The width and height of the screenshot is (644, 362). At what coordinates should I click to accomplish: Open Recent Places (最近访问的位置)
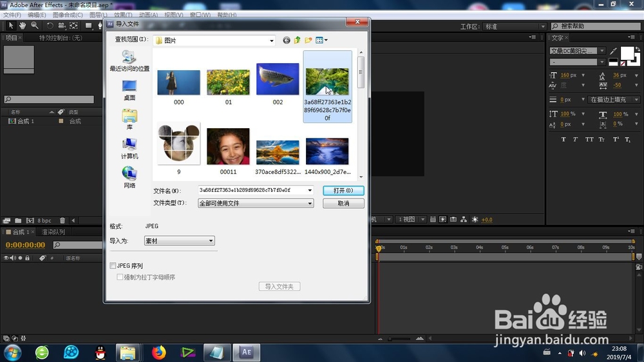(129, 61)
